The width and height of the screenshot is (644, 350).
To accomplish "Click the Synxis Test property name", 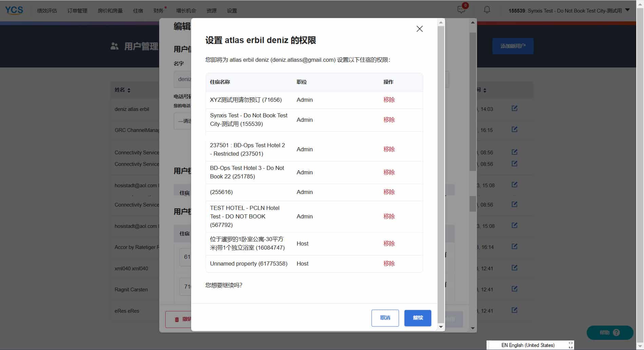I will [x=249, y=120].
